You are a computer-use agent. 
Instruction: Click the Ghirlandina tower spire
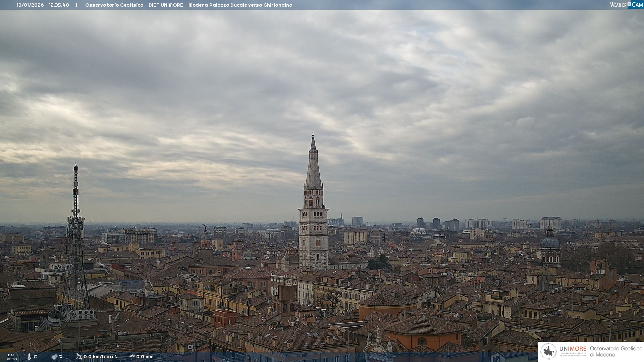(x=313, y=168)
